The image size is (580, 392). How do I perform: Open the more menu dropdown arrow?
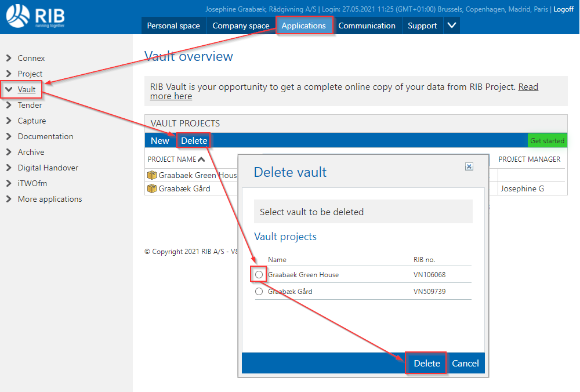(452, 26)
